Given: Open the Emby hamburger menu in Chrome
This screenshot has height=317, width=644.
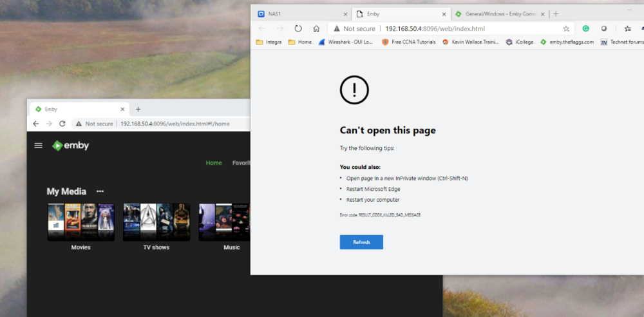Looking at the screenshot, I should click(x=38, y=146).
